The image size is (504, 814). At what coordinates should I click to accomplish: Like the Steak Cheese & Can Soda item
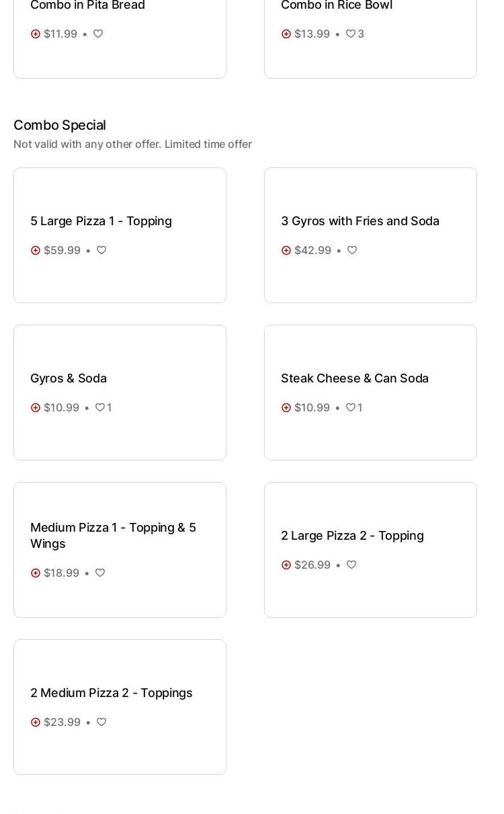pos(351,407)
